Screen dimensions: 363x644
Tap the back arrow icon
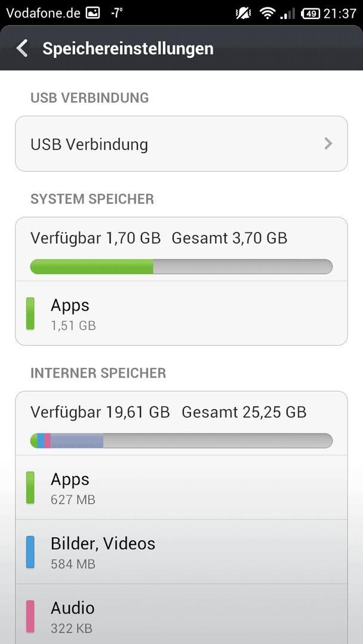[x=22, y=48]
